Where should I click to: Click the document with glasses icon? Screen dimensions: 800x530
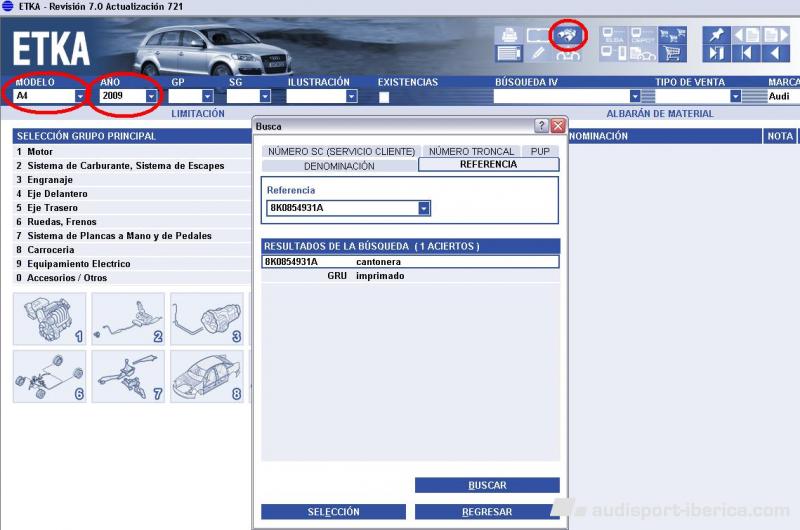(x=643, y=53)
